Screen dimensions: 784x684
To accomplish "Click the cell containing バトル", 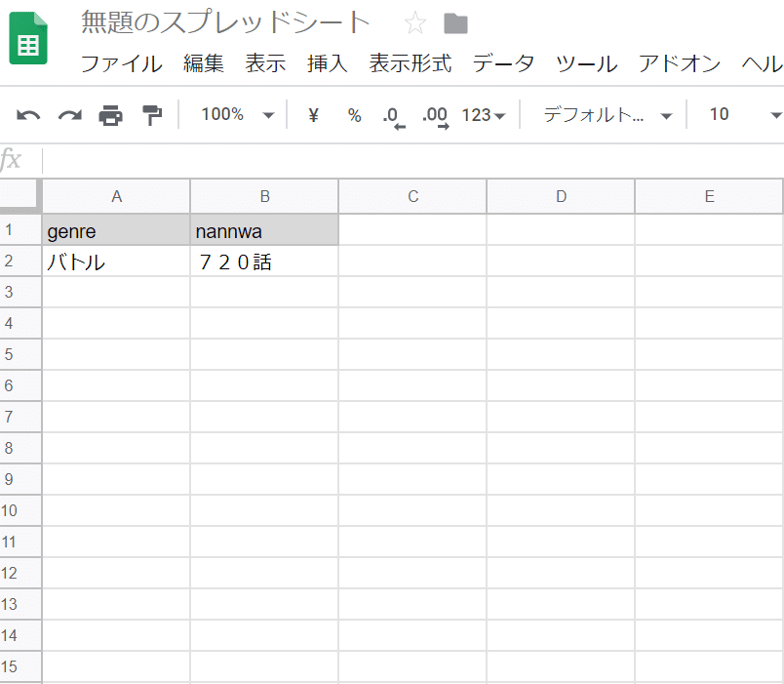I will pos(116,262).
